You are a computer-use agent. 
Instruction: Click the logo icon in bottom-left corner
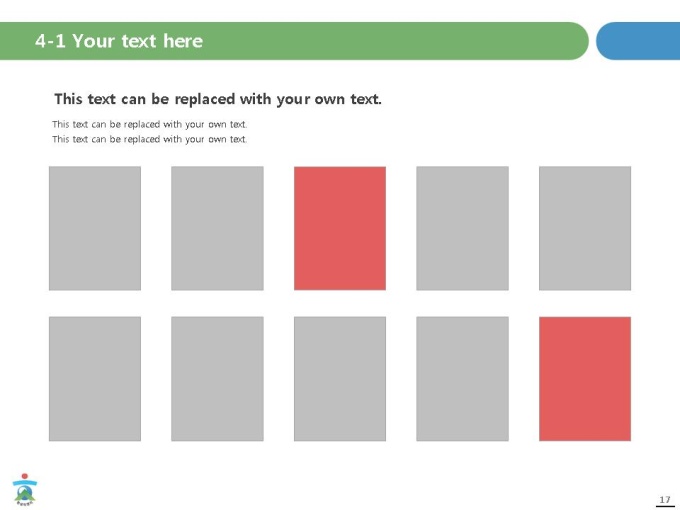point(25,489)
